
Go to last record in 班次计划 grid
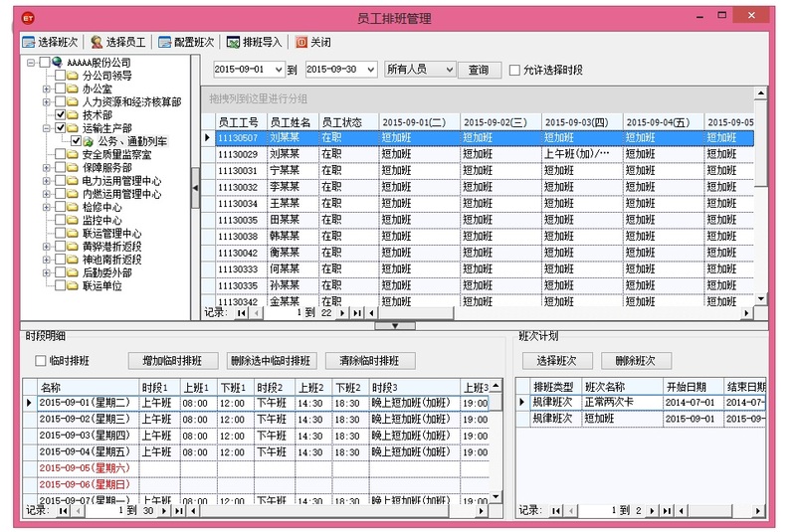pyautogui.click(x=667, y=511)
